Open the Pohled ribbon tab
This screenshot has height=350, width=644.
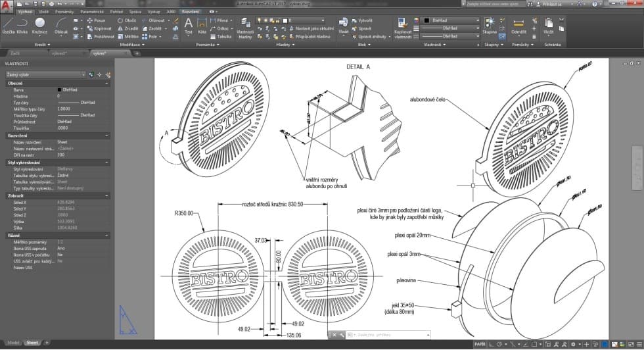pos(117,12)
